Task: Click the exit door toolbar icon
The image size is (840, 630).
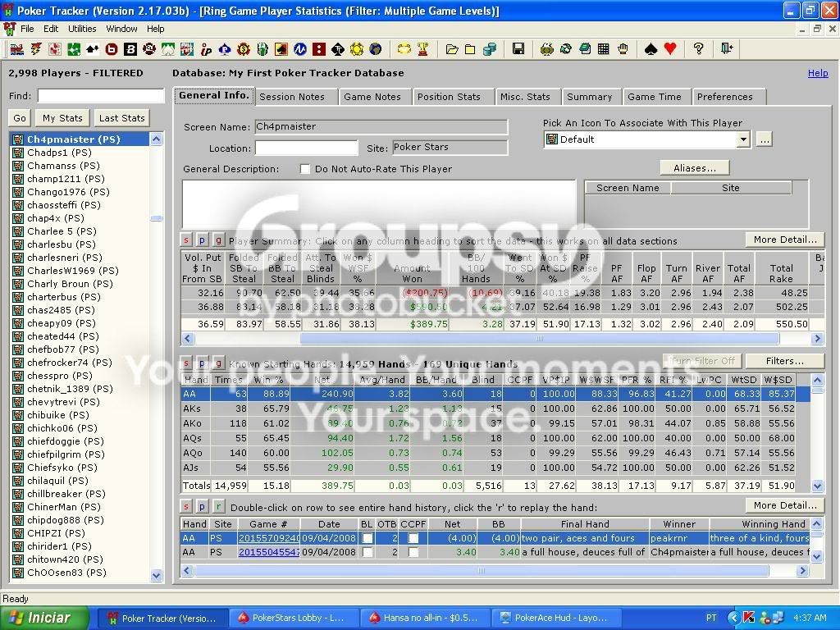Action: click(727, 49)
